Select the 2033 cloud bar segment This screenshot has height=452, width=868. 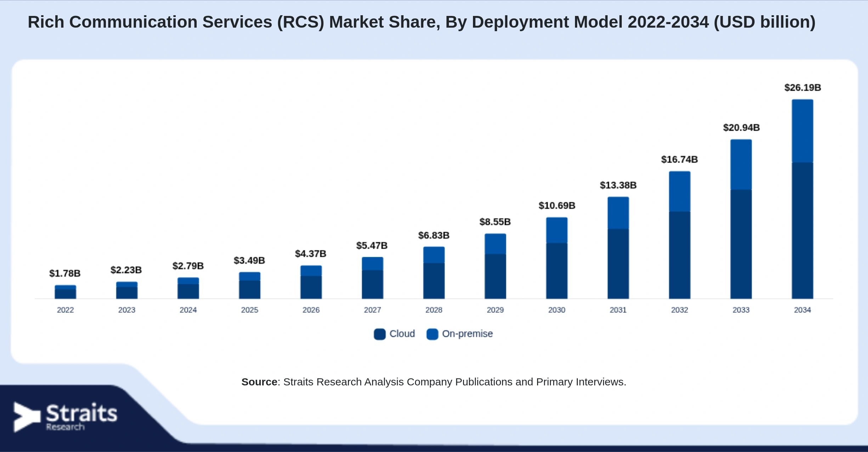(x=741, y=244)
